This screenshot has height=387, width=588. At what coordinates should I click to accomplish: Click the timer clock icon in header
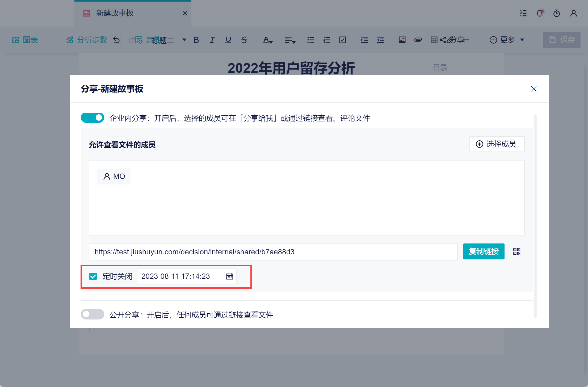point(556,13)
